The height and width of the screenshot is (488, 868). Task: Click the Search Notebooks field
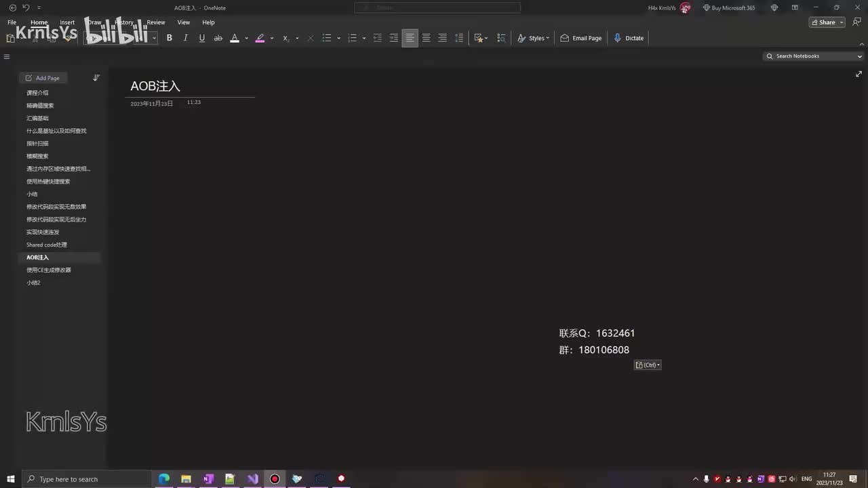click(813, 56)
